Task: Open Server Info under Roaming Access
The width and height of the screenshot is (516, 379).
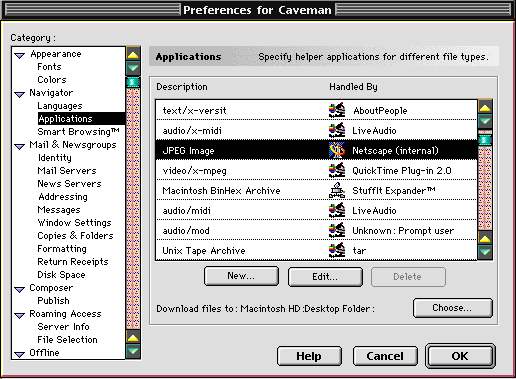Action: coord(63,327)
